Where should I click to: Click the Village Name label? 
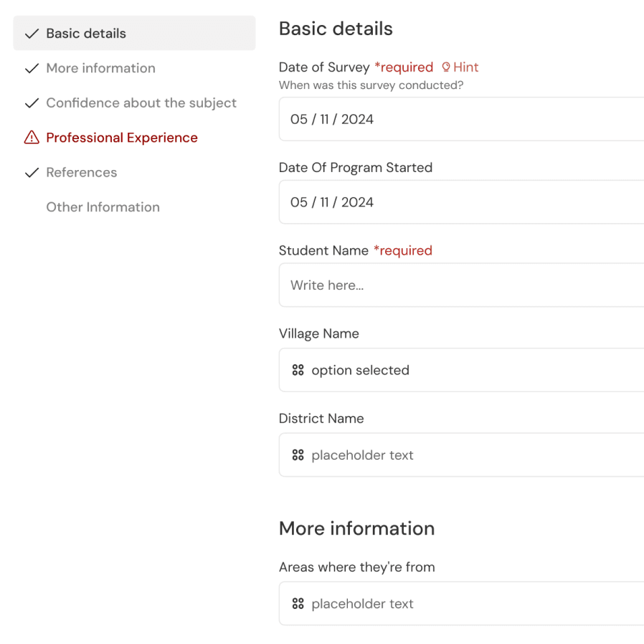pos(318,333)
